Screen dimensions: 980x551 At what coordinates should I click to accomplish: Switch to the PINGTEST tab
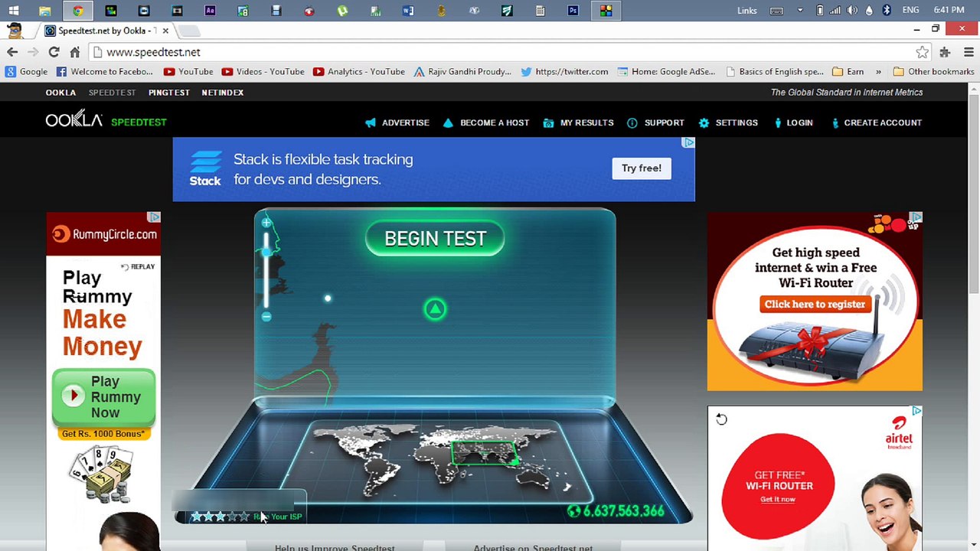[x=169, y=93]
